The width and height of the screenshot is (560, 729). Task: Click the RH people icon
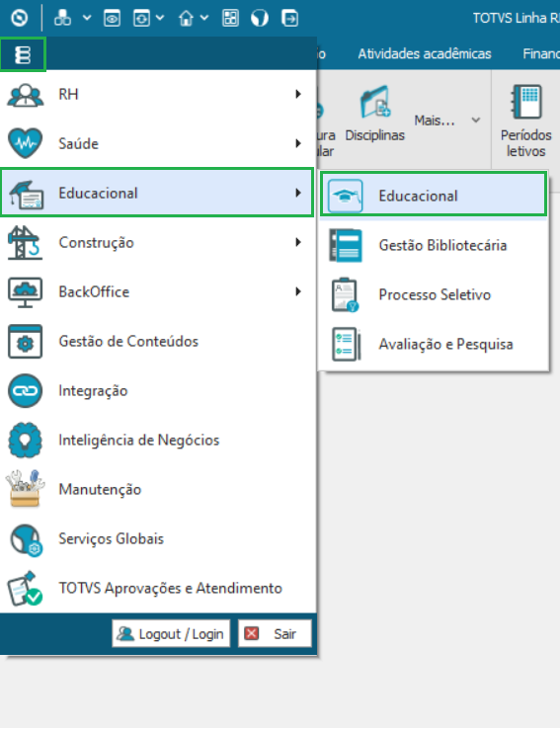[25, 95]
